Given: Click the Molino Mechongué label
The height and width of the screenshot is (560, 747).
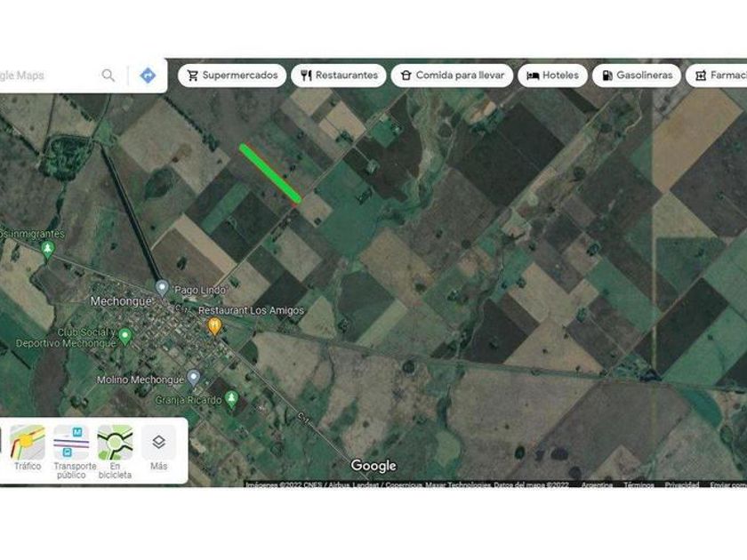Looking at the screenshot, I should pos(141,380).
